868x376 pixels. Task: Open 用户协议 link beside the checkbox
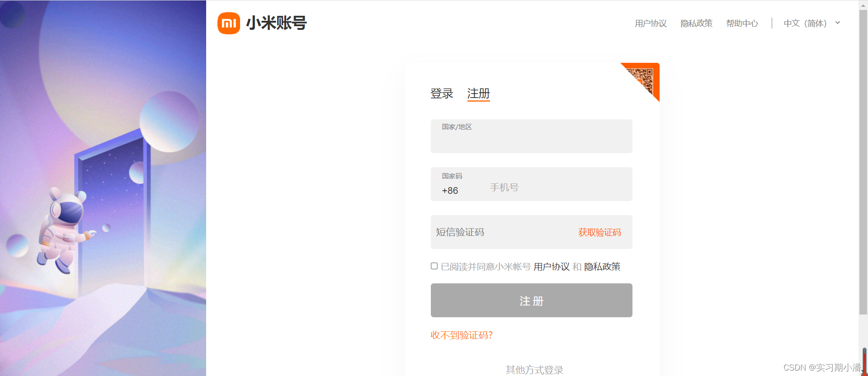click(x=552, y=267)
